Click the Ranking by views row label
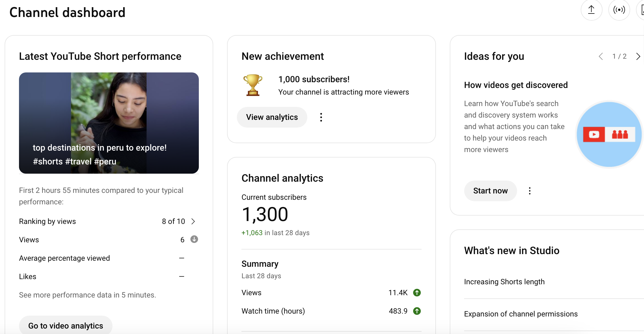 pos(47,221)
